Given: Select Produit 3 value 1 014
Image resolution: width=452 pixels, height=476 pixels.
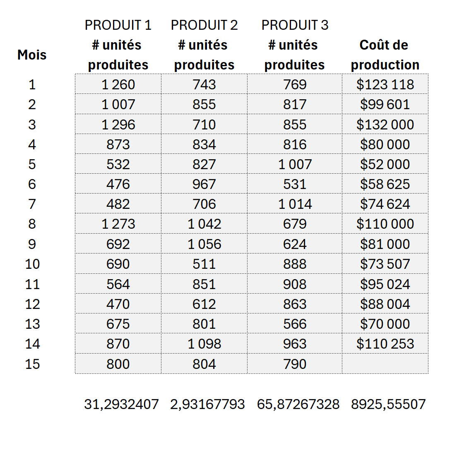Looking at the screenshot, I should click(295, 204).
